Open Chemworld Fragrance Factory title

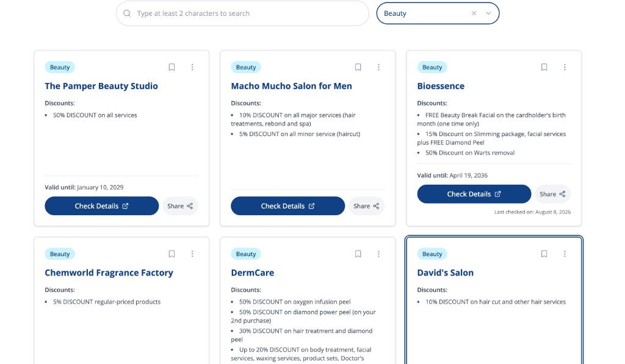[109, 273]
